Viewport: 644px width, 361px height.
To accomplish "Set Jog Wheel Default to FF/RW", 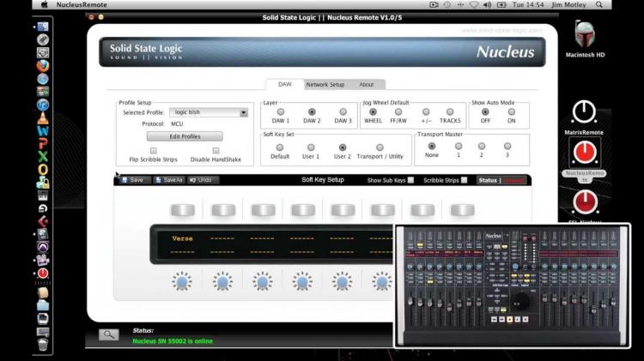I will pos(398,112).
